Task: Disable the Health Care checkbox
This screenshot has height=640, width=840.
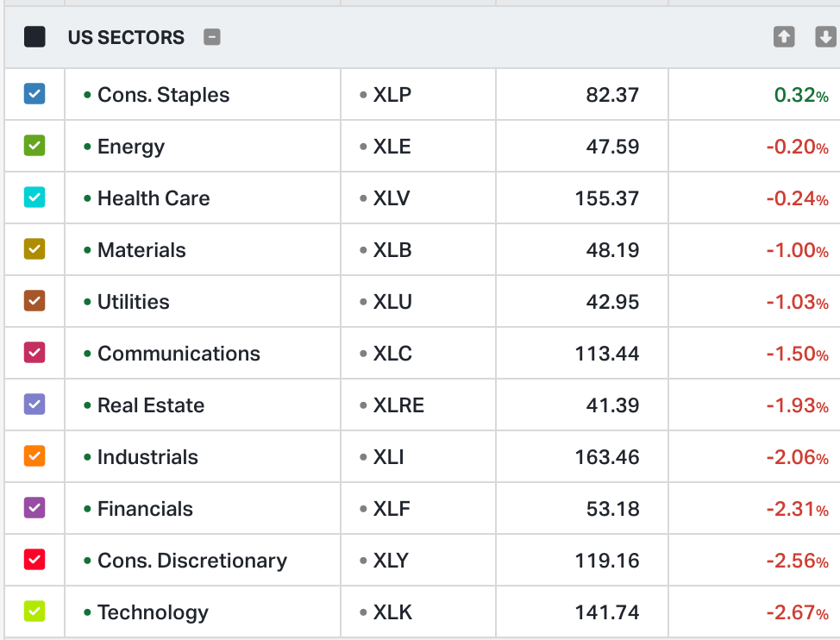Action: 34,198
